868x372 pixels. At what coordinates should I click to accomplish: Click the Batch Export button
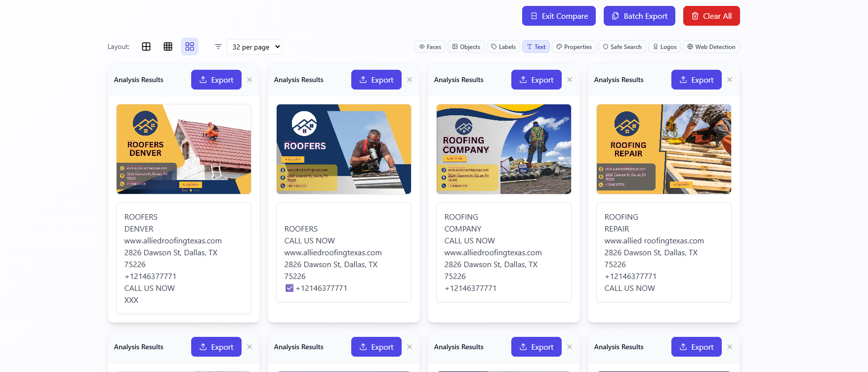(x=639, y=16)
